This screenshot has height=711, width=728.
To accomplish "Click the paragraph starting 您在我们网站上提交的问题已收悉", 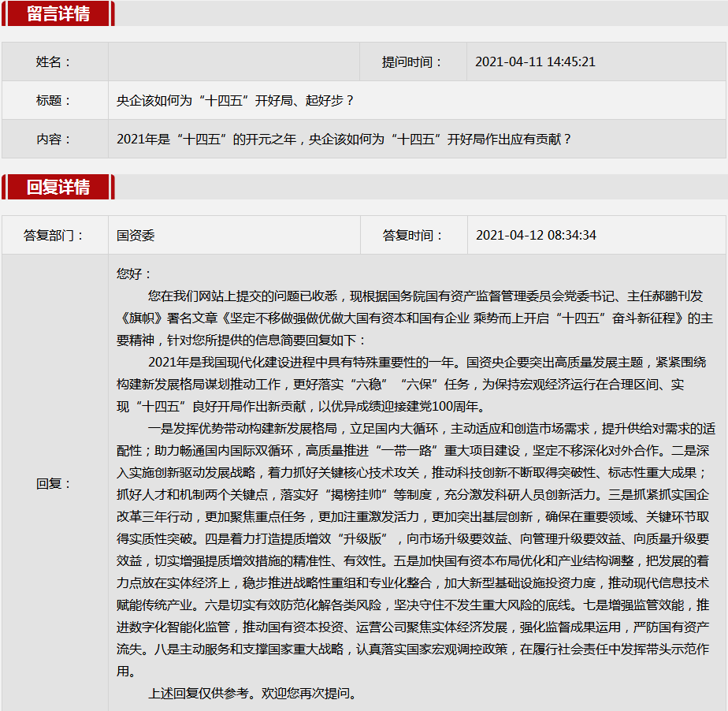I will (414, 318).
